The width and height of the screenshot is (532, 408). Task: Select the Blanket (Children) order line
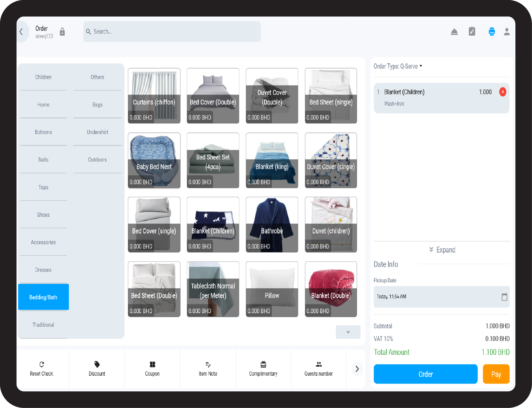tap(441, 98)
